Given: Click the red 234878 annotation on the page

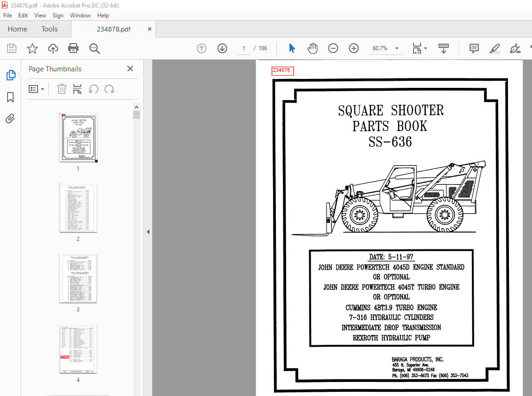Looking at the screenshot, I should tap(282, 70).
